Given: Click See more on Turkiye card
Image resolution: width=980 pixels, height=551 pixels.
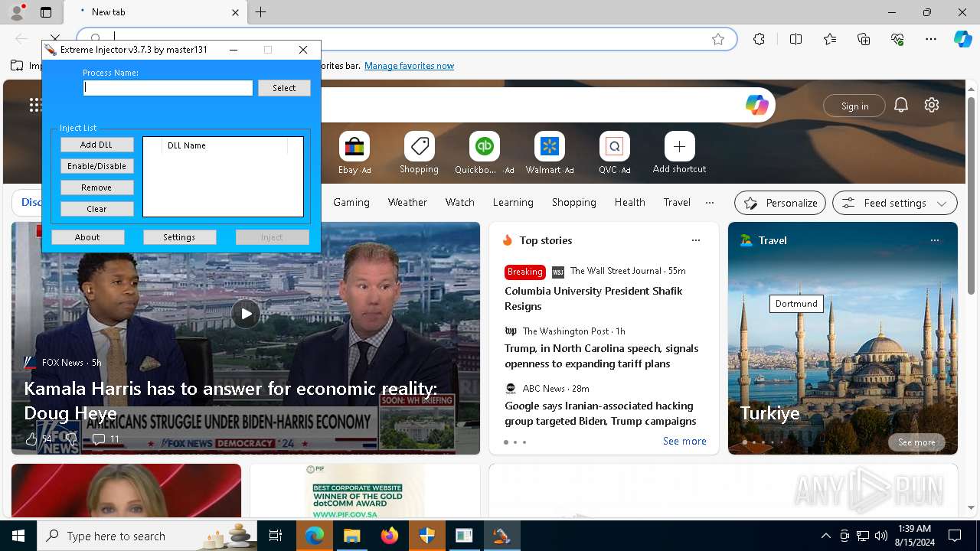Looking at the screenshot, I should 916,442.
